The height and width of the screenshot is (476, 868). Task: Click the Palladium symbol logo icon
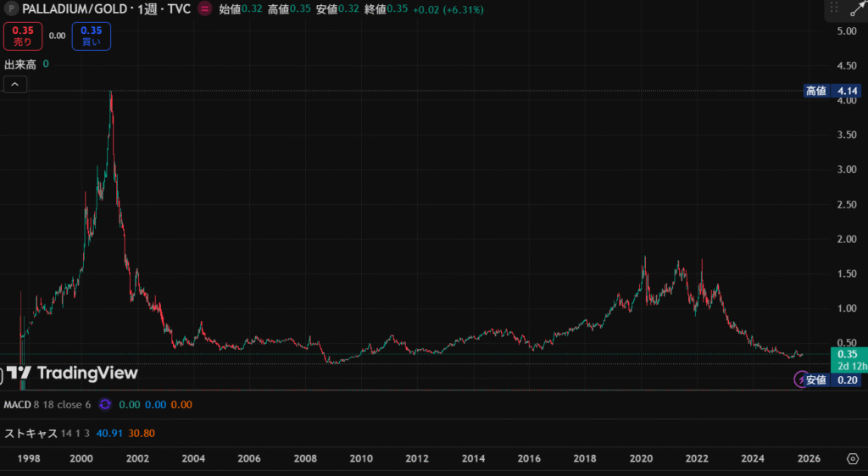[x=12, y=8]
